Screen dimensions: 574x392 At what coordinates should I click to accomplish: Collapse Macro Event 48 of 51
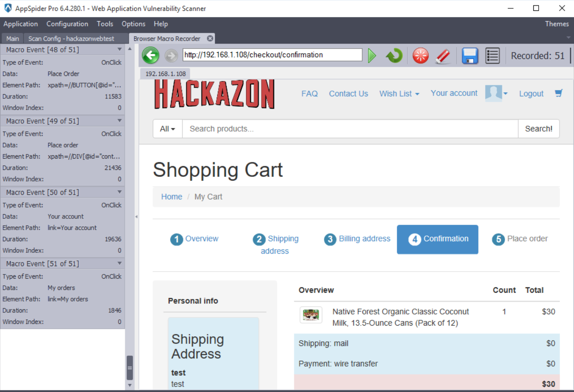(120, 49)
